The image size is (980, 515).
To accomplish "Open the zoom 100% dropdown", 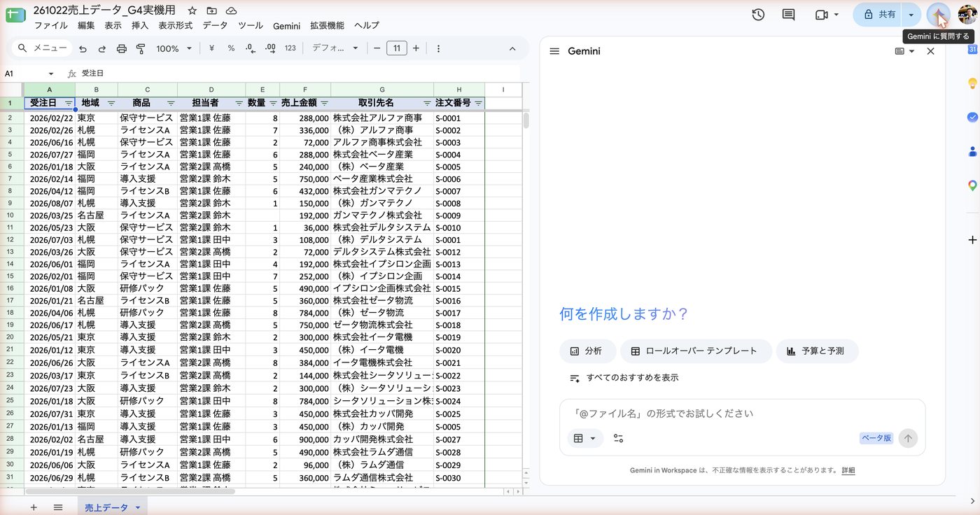I will (174, 49).
